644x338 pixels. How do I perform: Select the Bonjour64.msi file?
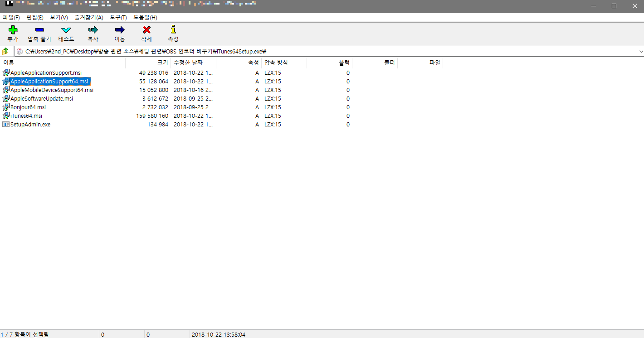pos(28,107)
